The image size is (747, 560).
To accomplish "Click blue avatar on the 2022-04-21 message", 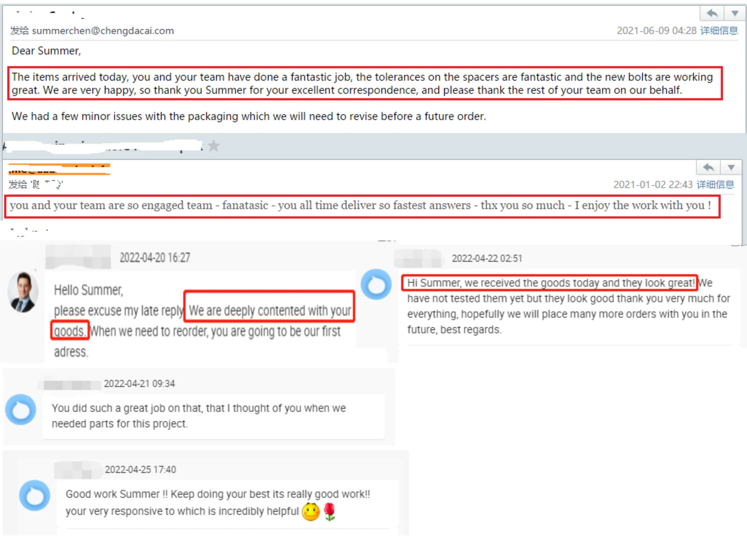I will pyautogui.click(x=21, y=409).
